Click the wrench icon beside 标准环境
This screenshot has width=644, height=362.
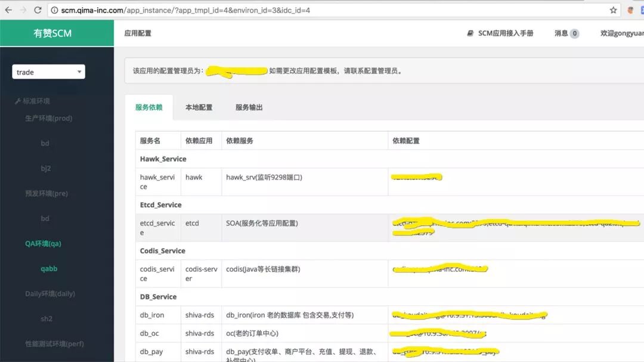tap(18, 101)
